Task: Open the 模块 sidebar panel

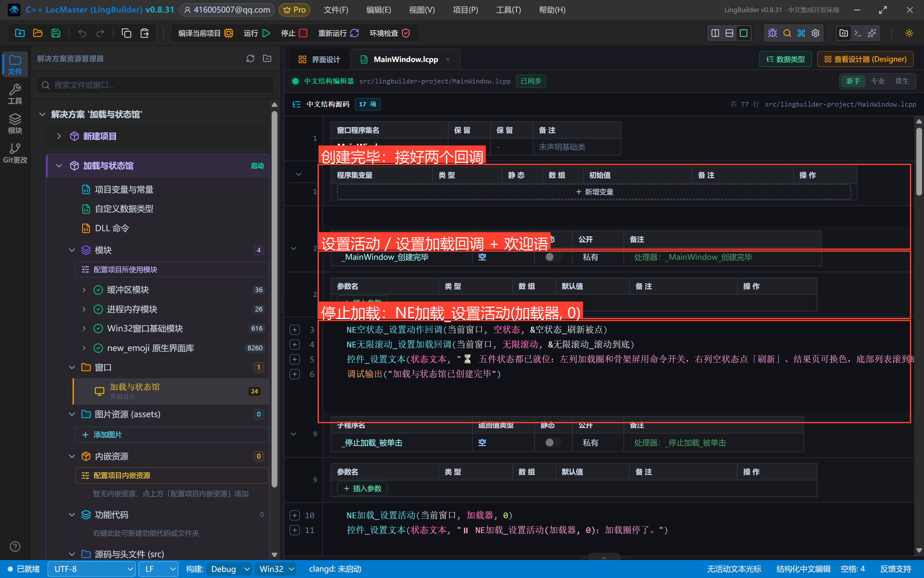Action: coord(15,124)
